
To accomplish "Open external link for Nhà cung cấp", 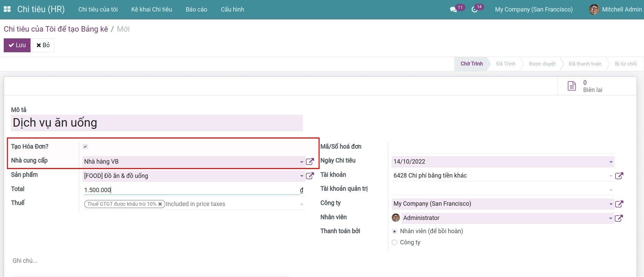I will (310, 162).
